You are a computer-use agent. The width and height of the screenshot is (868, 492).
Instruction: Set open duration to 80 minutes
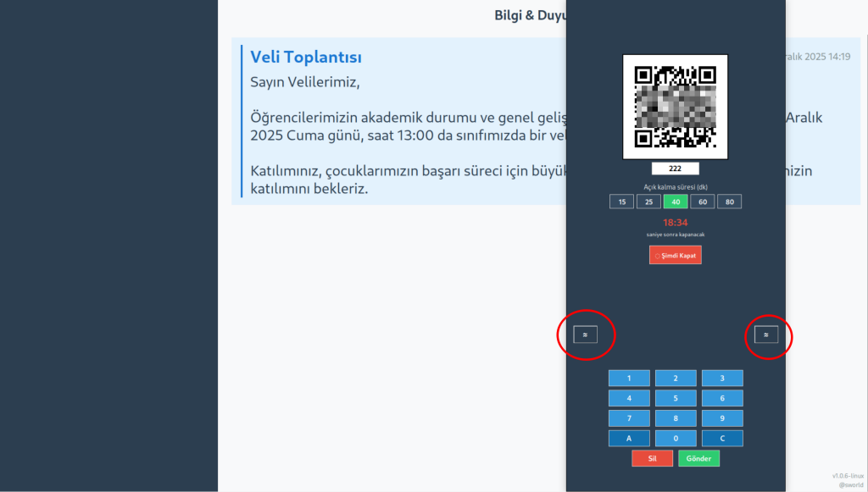click(730, 202)
